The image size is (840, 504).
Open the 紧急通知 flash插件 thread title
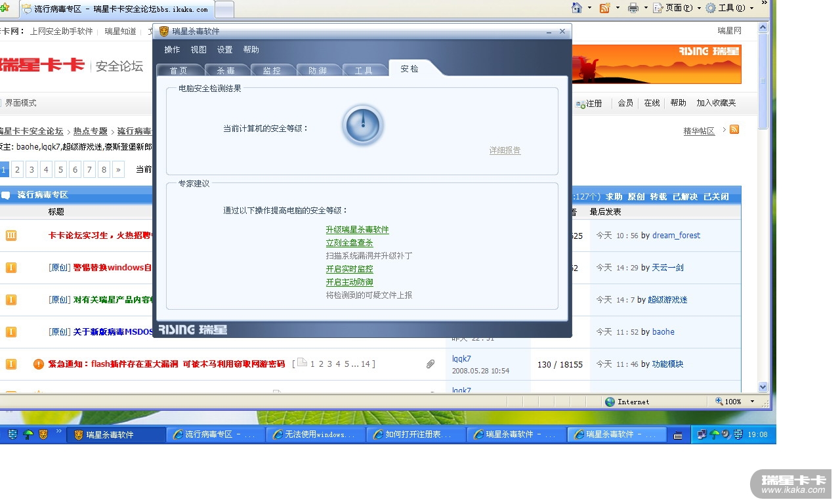166,364
